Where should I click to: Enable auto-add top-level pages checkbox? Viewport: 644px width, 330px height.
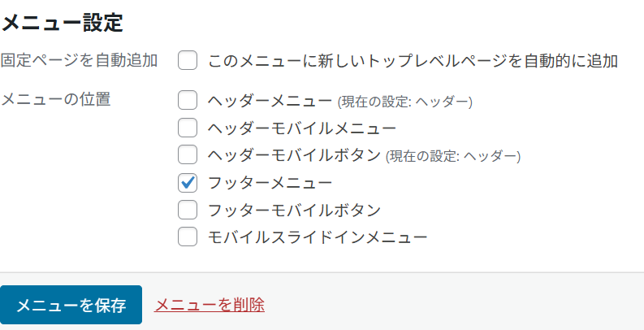click(x=188, y=61)
